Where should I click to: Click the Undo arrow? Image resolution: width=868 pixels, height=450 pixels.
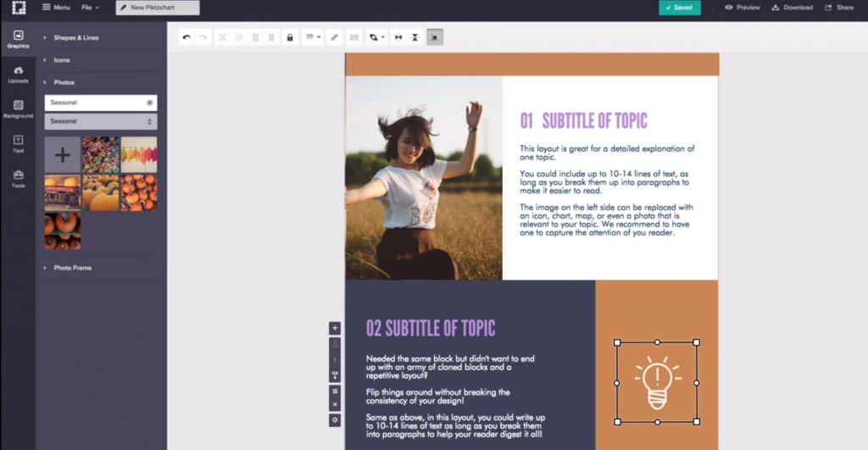click(186, 37)
